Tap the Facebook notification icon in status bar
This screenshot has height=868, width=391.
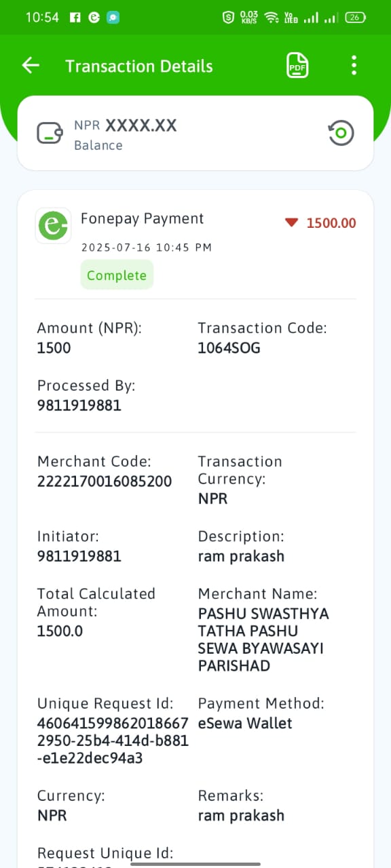point(75,18)
